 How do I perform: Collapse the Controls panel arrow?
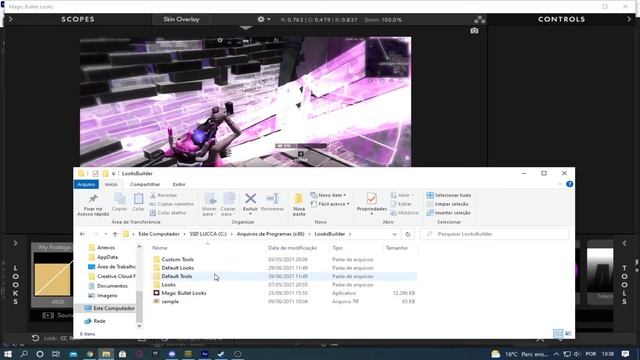point(629,19)
